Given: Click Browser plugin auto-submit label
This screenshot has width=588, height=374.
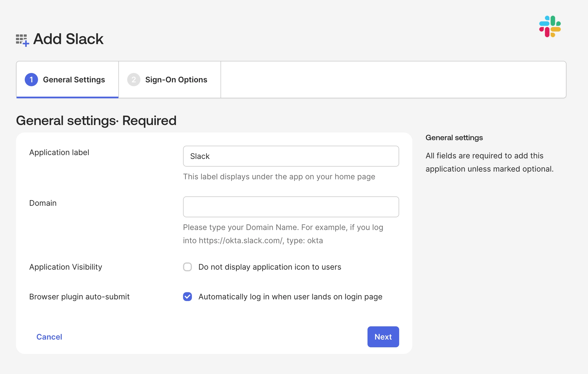Looking at the screenshot, I should click(x=79, y=296).
